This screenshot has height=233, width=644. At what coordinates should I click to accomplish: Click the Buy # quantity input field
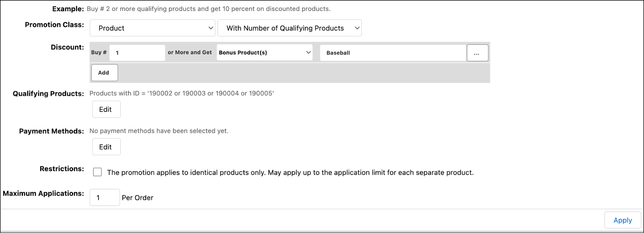[x=137, y=53]
